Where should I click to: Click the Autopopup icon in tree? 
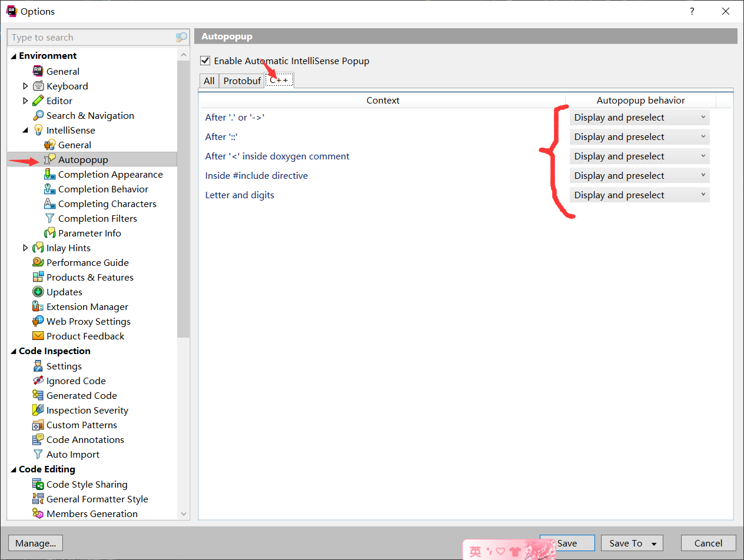(49, 159)
